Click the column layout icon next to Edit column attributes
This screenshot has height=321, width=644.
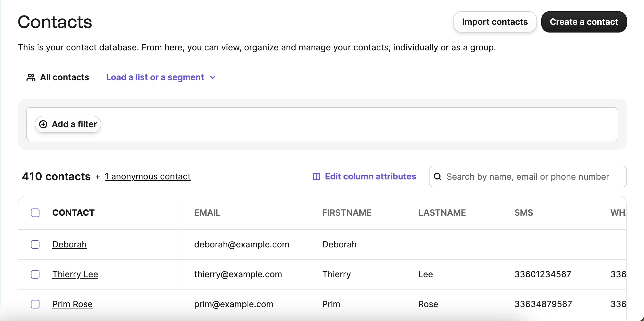(x=316, y=176)
